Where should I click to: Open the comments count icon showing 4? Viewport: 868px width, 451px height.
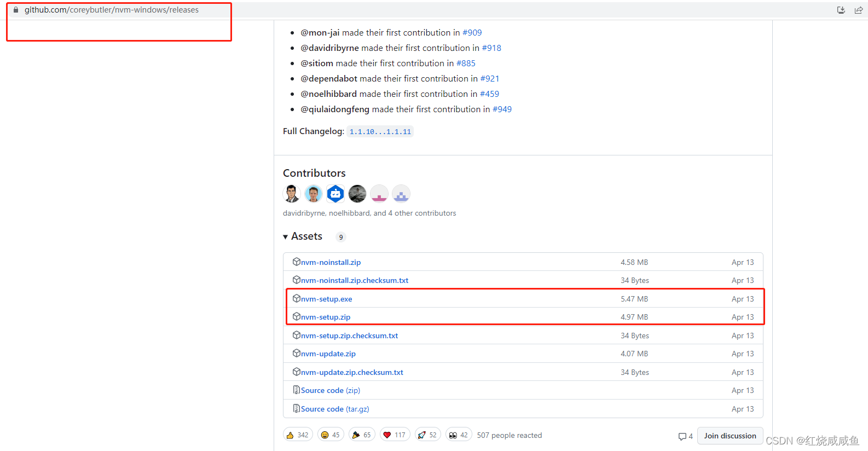click(x=686, y=436)
